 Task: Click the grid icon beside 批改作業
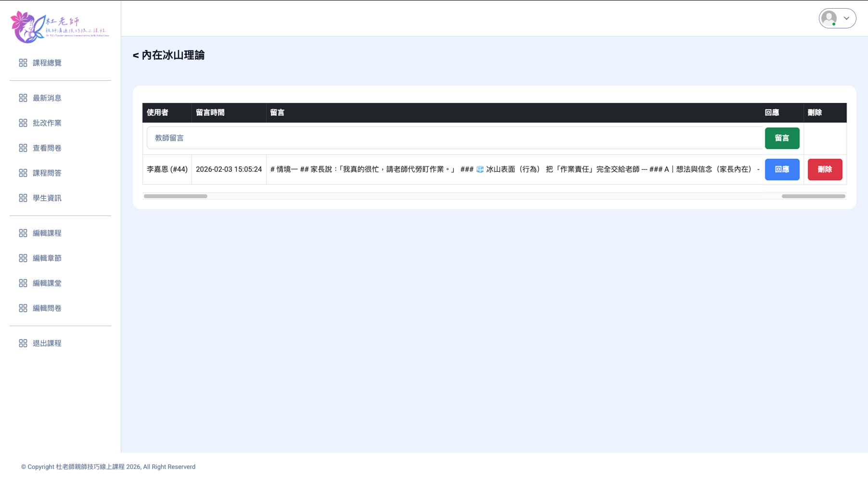(23, 123)
